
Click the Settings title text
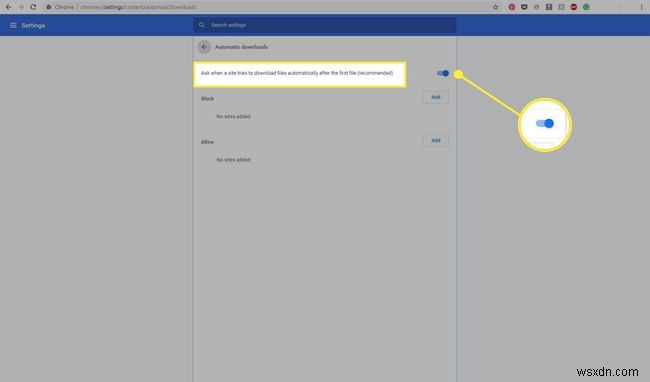pyautogui.click(x=33, y=26)
